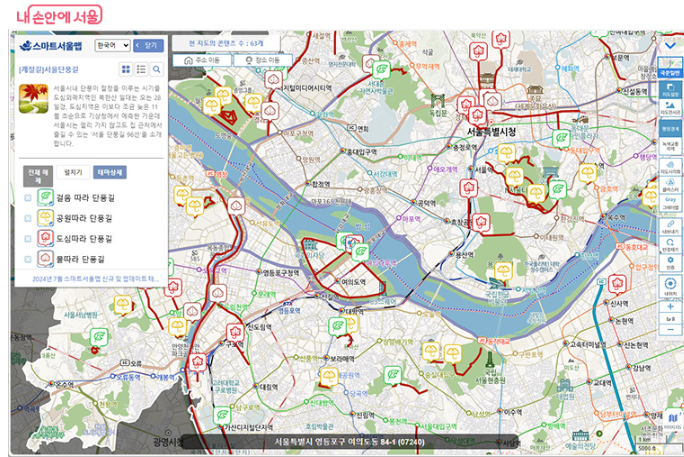Screen dimensions: 684x457
Task: Click the 여의도역 station label
Action: [x=353, y=282]
